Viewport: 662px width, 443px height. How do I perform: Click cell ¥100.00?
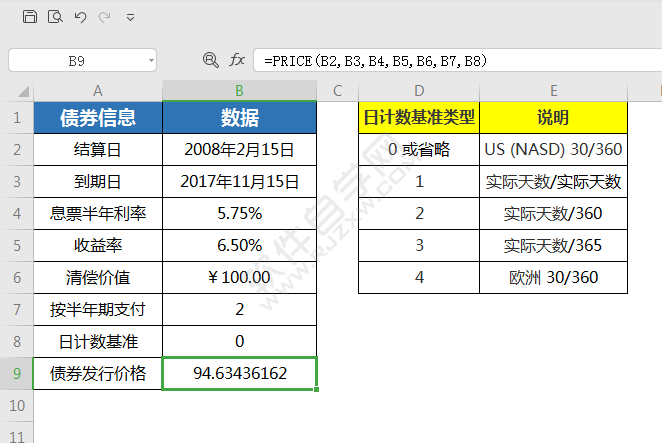(x=239, y=277)
